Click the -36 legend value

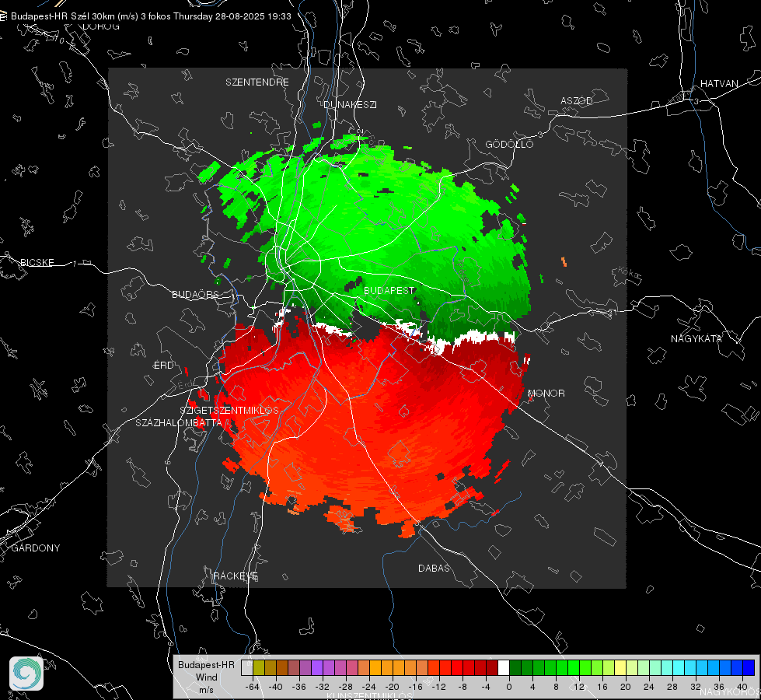pos(299,687)
